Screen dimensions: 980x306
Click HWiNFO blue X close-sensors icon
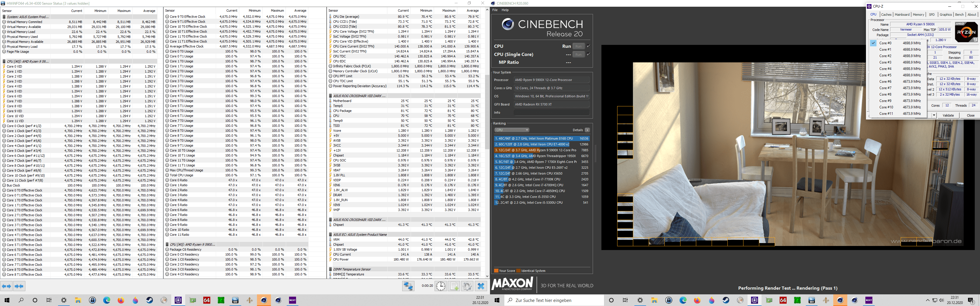[x=481, y=286]
